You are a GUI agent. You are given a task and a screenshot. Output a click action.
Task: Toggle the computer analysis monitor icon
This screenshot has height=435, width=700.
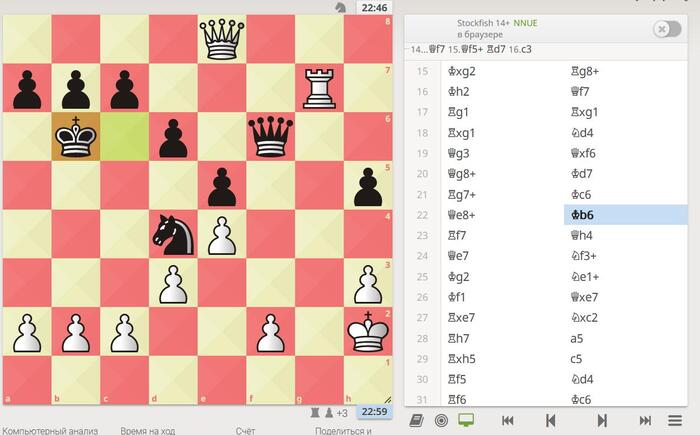[x=465, y=420]
